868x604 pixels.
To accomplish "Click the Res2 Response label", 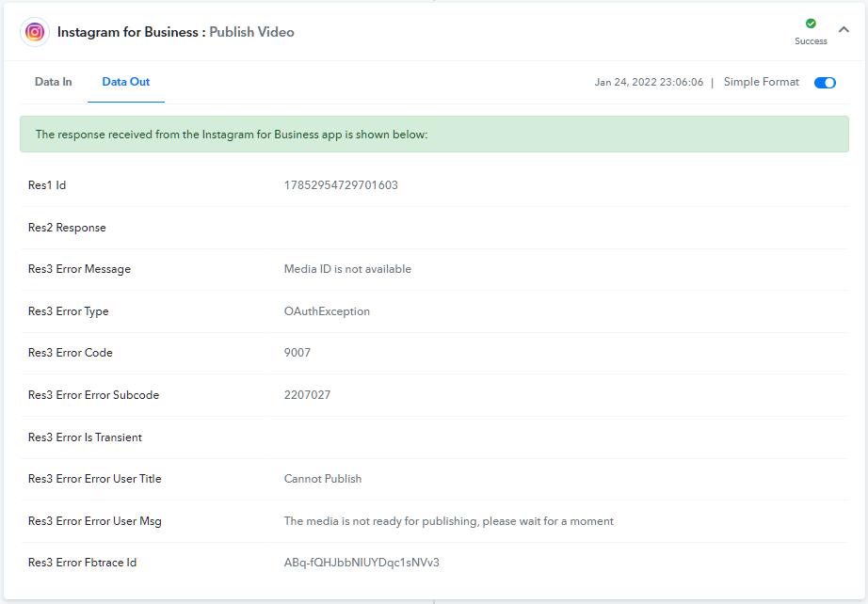I will click(x=67, y=228).
